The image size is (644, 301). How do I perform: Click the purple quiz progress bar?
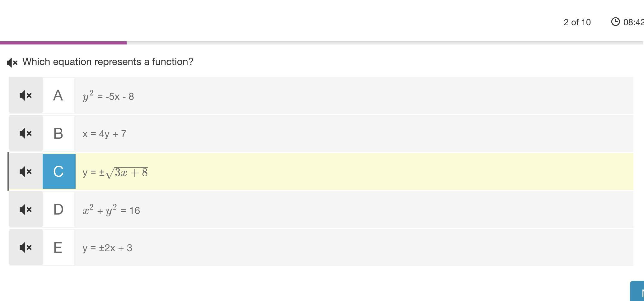63,43
